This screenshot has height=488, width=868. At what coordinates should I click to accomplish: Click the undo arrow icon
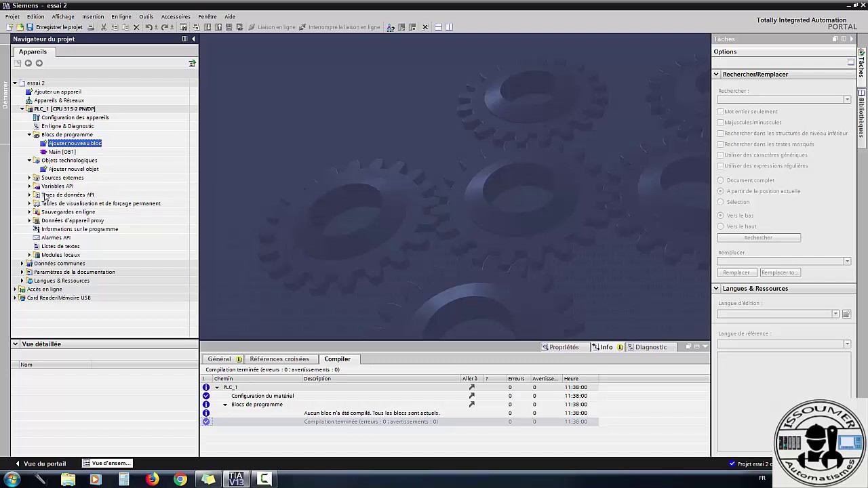[x=149, y=27]
